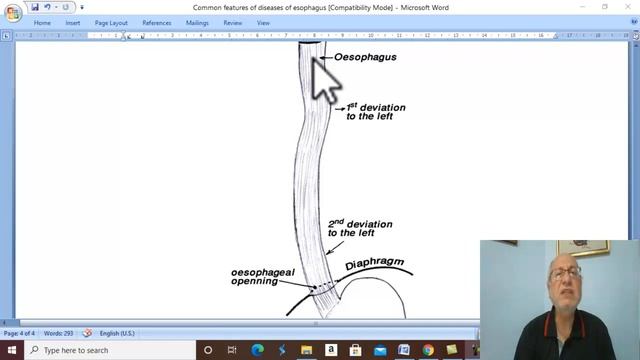The width and height of the screenshot is (640, 360).
Task: Open the Office button menu
Action: tap(13, 12)
